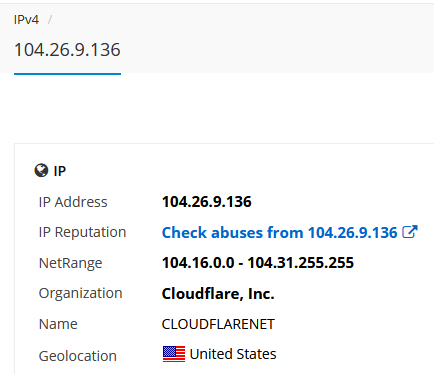Select the United States geolocation text
The image size is (434, 374).
(x=233, y=354)
